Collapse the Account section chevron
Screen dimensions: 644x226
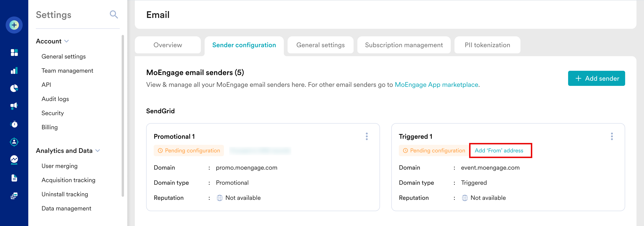click(x=66, y=41)
